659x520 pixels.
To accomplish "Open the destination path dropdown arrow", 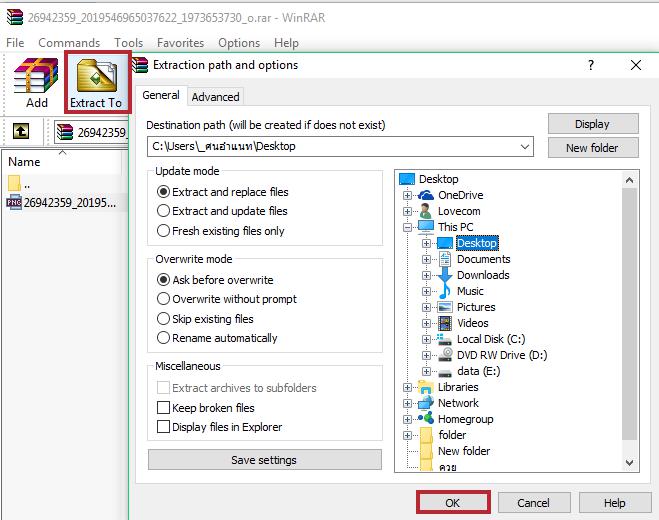I will [x=525, y=147].
